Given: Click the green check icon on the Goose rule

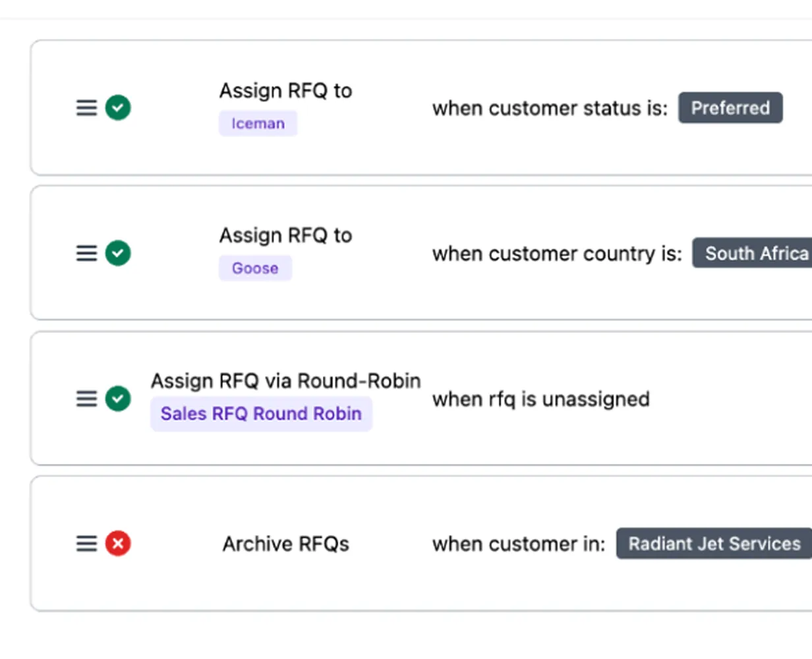Looking at the screenshot, I should pyautogui.click(x=119, y=252).
